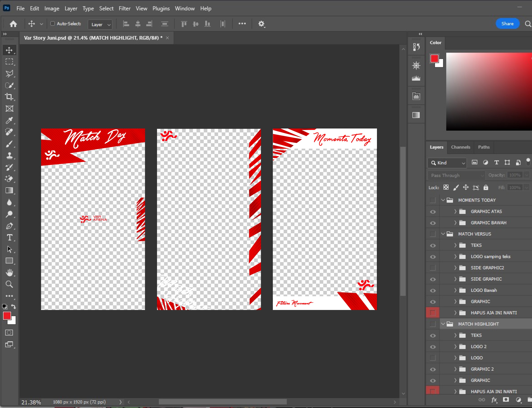This screenshot has width=532, height=408.
Task: Select the Clone Stamp tool
Action: tap(9, 156)
